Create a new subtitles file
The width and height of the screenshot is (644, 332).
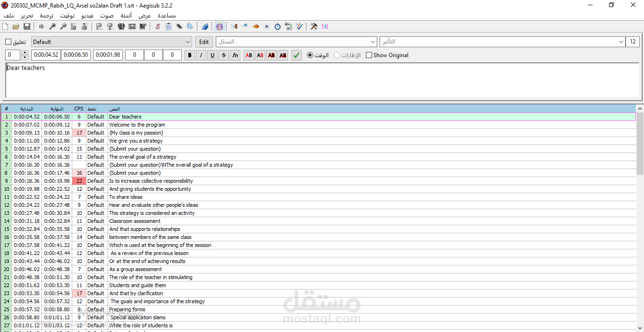[5, 26]
